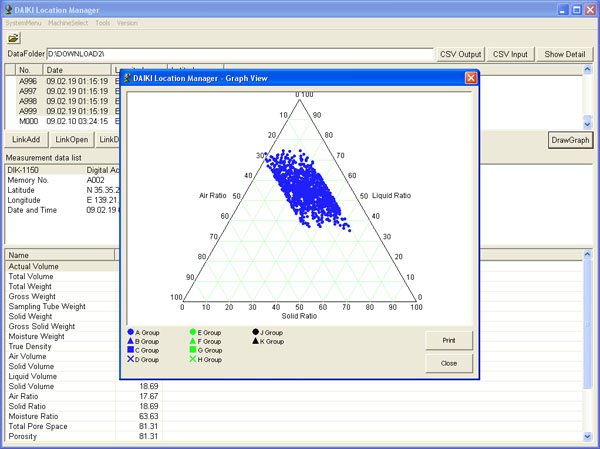This screenshot has height=449, width=600.
Task: Click the E Group green circle legend icon
Action: click(193, 332)
